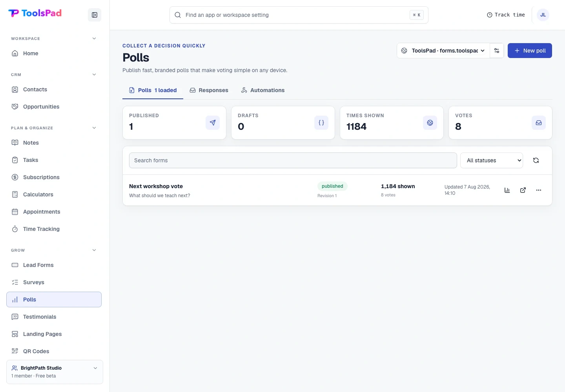
Task: Click the Published paper-plane icon
Action: point(213,123)
